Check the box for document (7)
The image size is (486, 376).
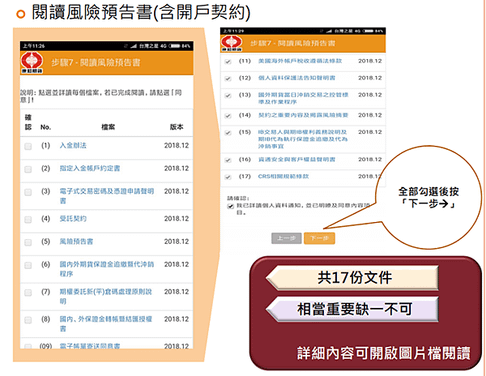(28, 293)
